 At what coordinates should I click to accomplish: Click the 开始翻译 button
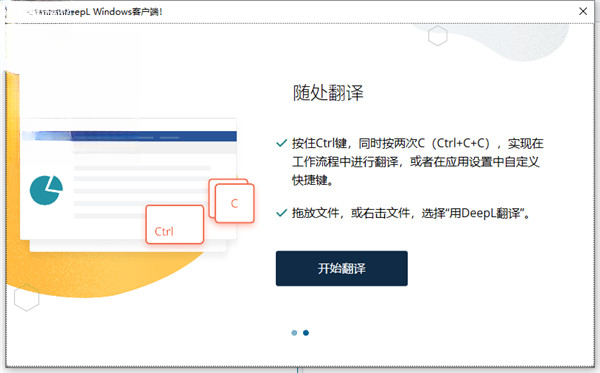tap(341, 268)
